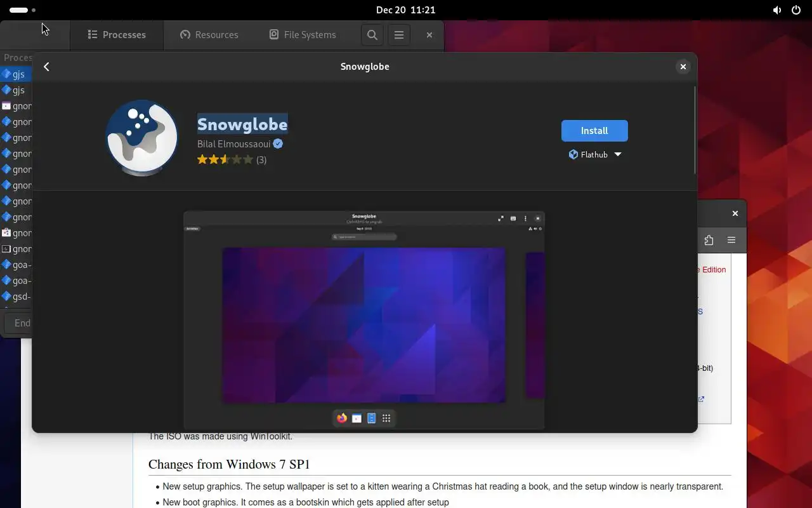This screenshot has height=508, width=812.
Task: Click the developer name Bilal Elmoussaoui
Action: [x=233, y=144]
